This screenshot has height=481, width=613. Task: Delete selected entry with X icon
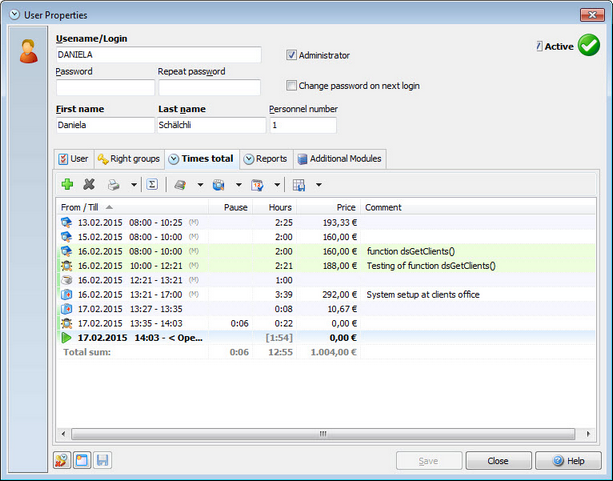89,184
